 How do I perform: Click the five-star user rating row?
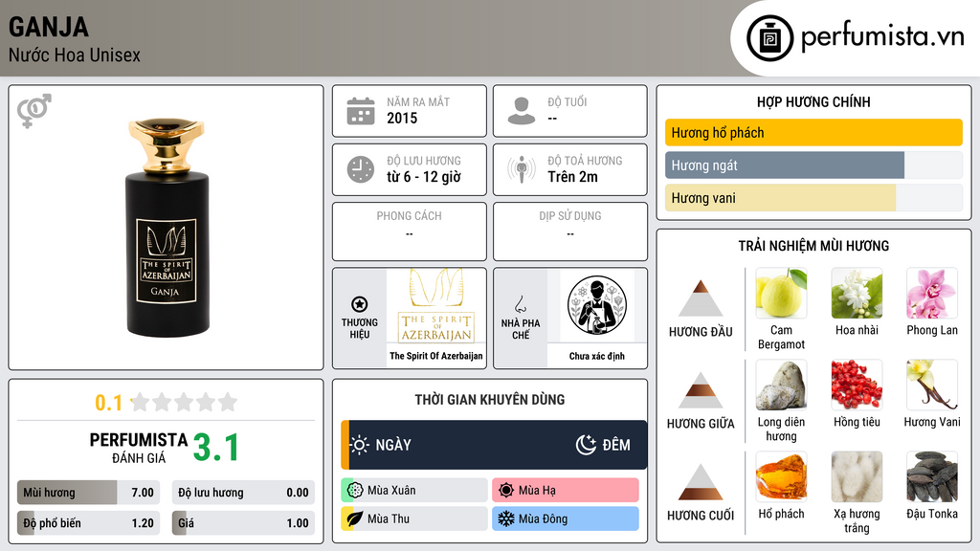[185, 402]
